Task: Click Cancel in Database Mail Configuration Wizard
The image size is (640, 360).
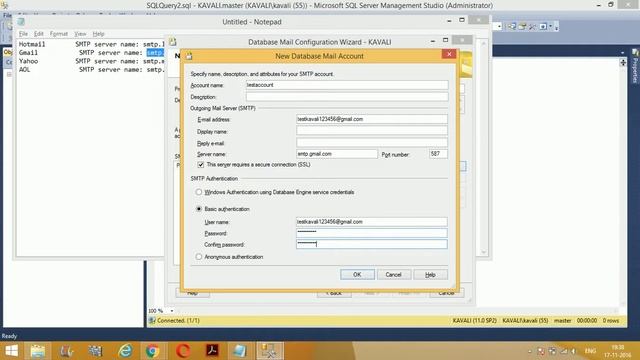Action: 447,293
